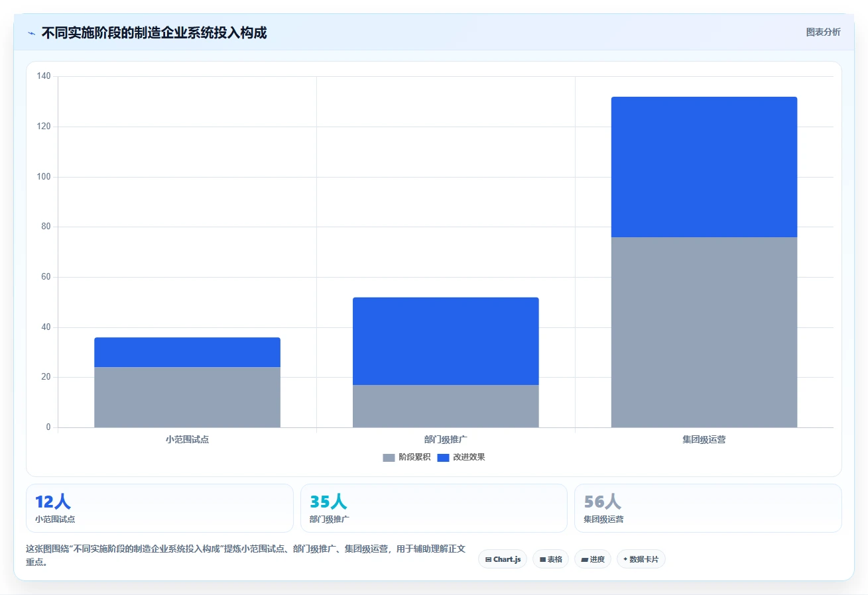Click the 图表分析 label in the header
This screenshot has height=595, width=868.
823,32
